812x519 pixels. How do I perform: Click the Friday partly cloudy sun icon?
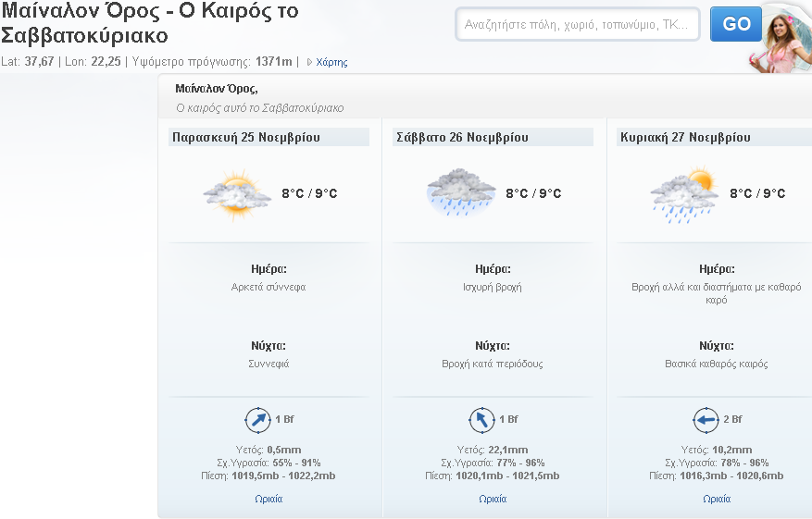(x=237, y=194)
